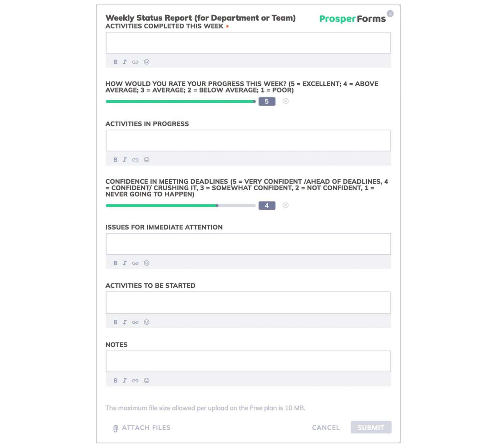Insert a hyperlink in Activities In Progress
Screen dimensions: 497x448
click(x=135, y=159)
